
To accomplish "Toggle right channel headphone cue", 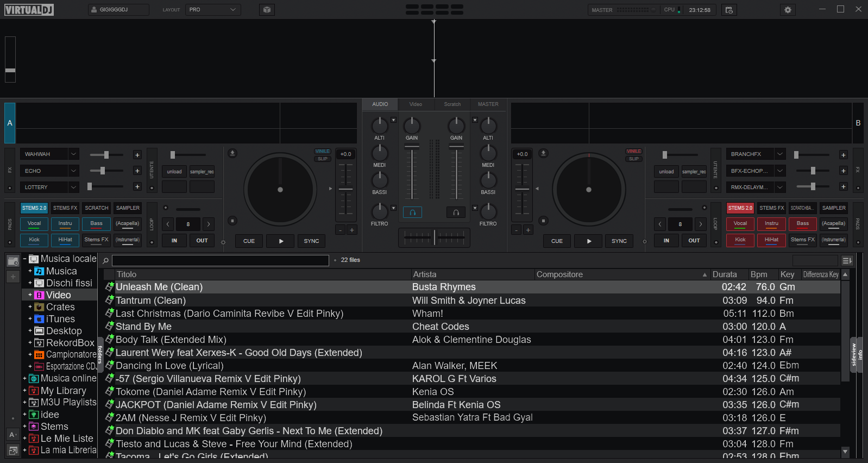I will (456, 212).
